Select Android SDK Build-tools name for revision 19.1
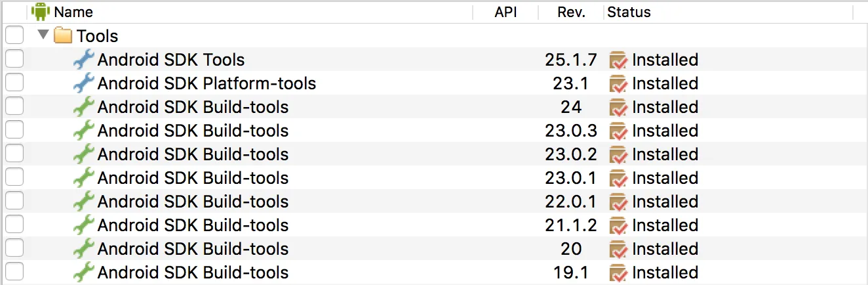868x285 pixels. (x=193, y=273)
